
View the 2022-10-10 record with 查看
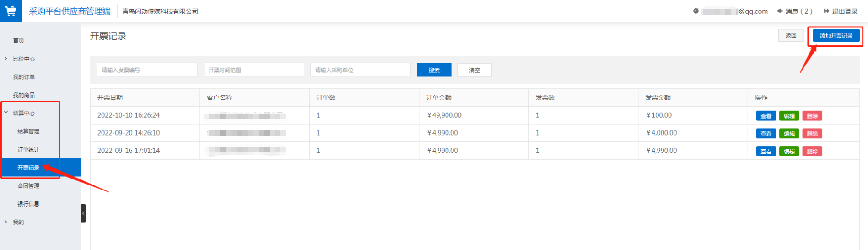click(x=766, y=116)
